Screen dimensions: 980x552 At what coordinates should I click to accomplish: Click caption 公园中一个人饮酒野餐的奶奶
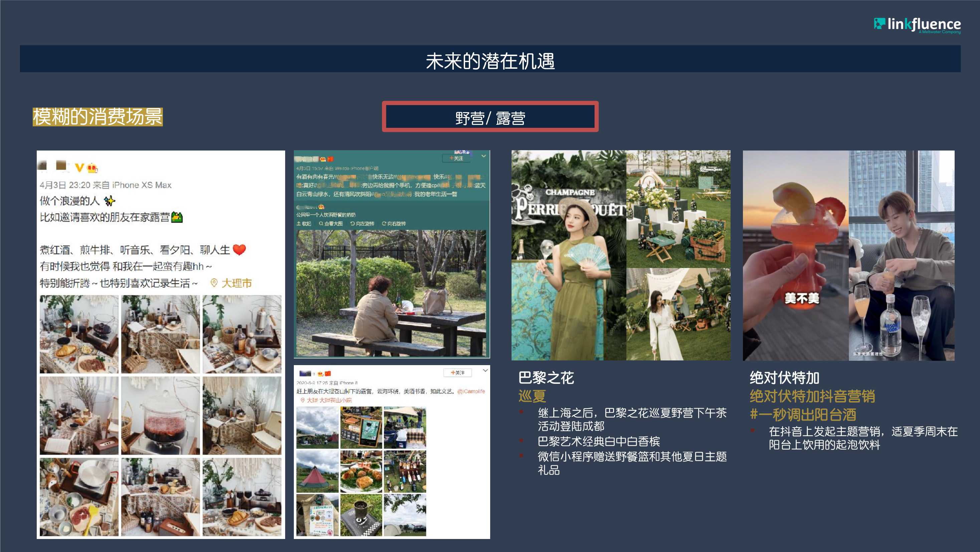(326, 215)
